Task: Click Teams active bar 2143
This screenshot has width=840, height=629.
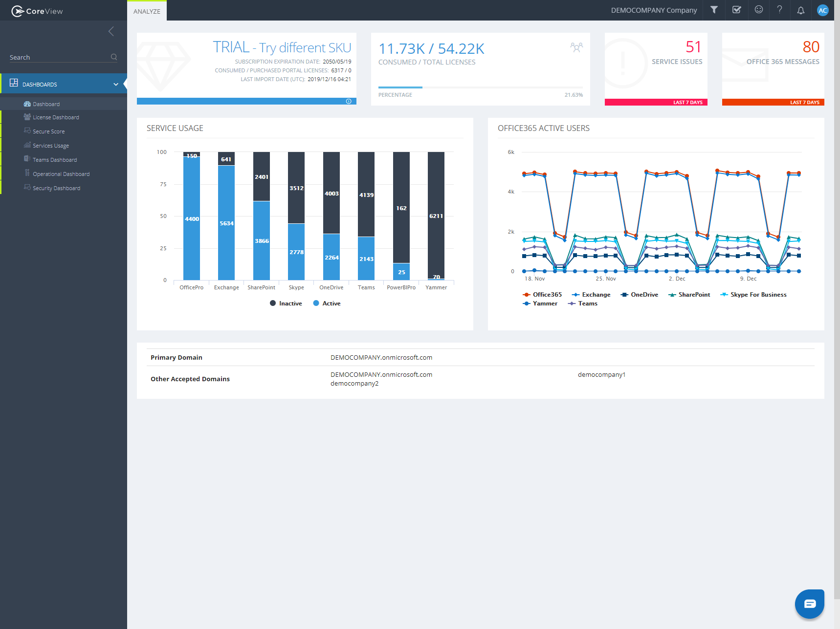Action: click(x=366, y=259)
